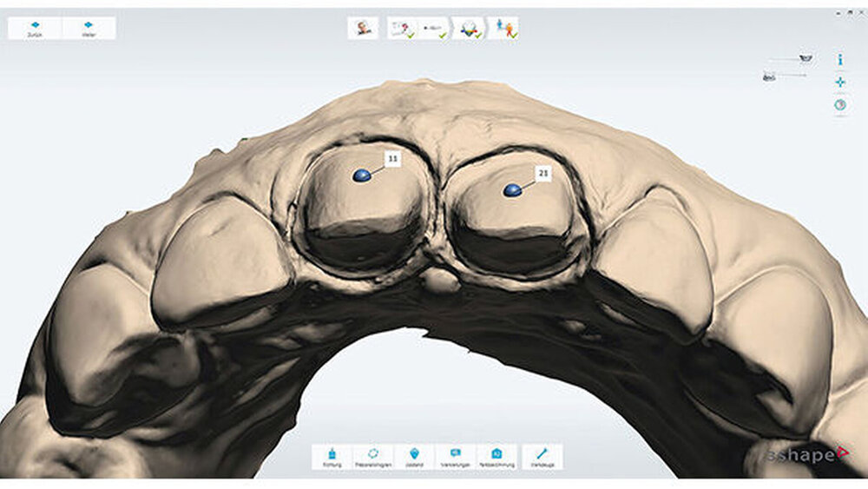The height and width of the screenshot is (489, 868).
Task: Click the third bottom toolbar tool with shield icon
Action: (414, 457)
